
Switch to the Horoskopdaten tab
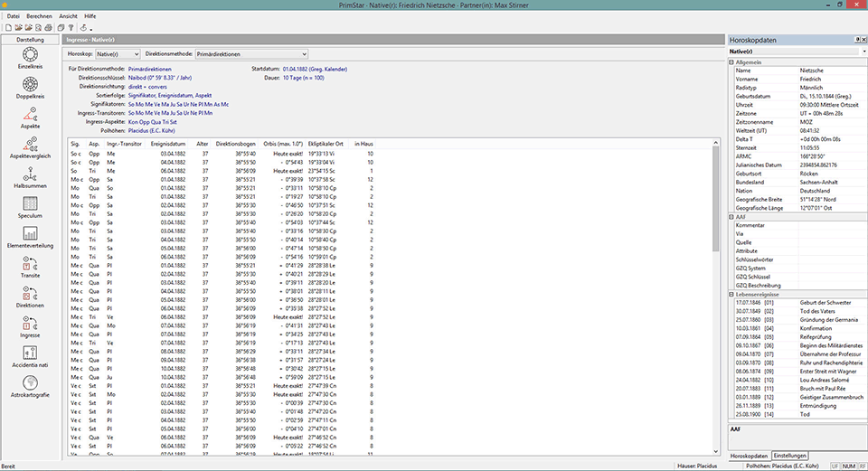749,456
